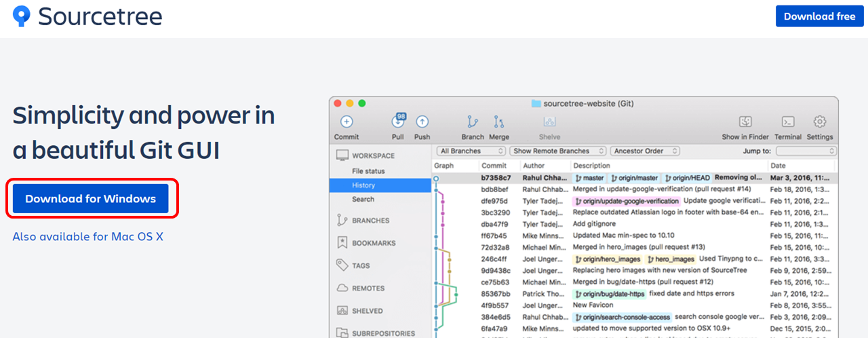This screenshot has width=868, height=338.
Task: Select commit row 246c4ff
Action: click(x=635, y=259)
